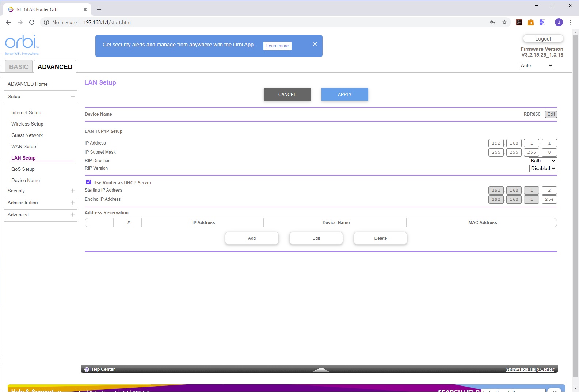Go back to the previous browser page
Image resolution: width=579 pixels, height=392 pixels.
click(8, 22)
